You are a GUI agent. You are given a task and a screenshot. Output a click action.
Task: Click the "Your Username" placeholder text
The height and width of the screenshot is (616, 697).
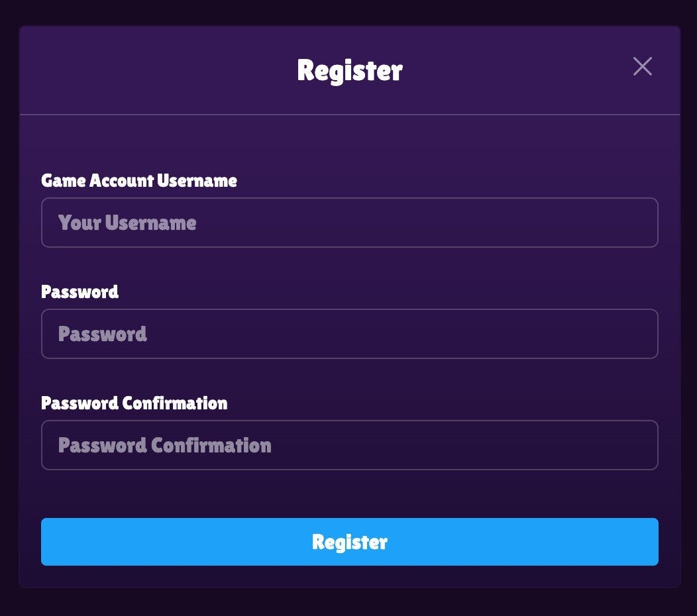[x=127, y=223]
